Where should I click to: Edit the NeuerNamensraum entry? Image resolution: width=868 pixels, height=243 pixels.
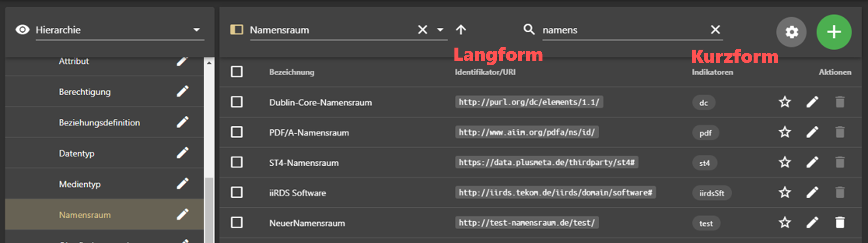point(812,222)
